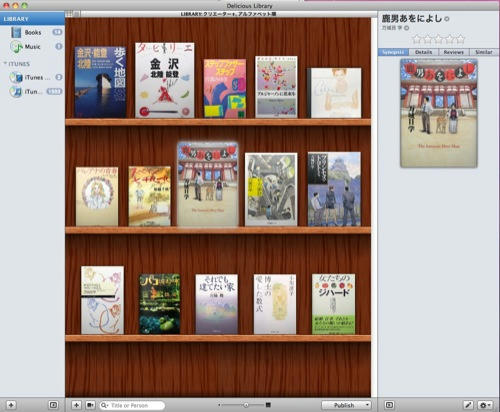
Task: Open the edit pencil tool
Action: click(468, 405)
